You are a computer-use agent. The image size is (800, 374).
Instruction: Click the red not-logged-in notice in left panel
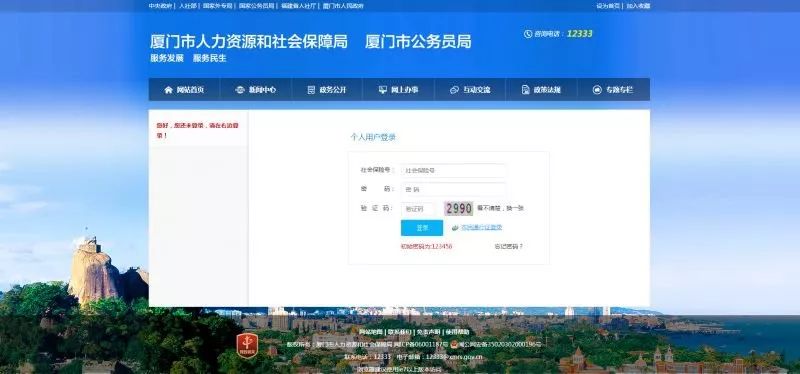point(197,131)
